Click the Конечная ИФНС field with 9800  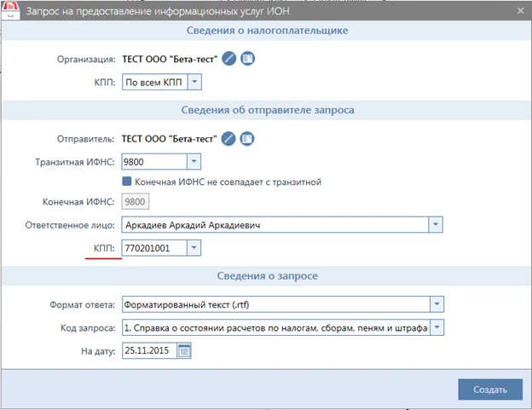[135, 202]
